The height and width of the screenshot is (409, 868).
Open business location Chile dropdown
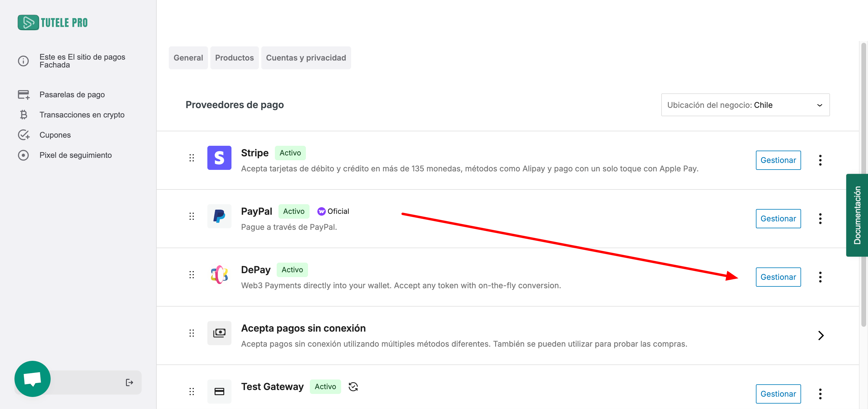745,105
